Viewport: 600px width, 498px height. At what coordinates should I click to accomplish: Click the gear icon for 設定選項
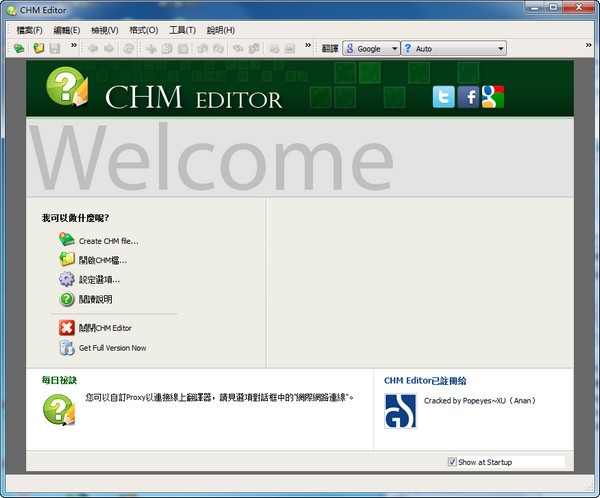[x=67, y=279]
